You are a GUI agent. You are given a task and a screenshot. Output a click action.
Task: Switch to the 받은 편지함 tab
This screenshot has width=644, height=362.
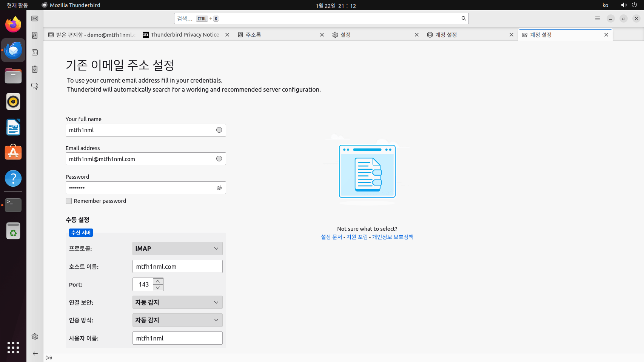point(91,35)
